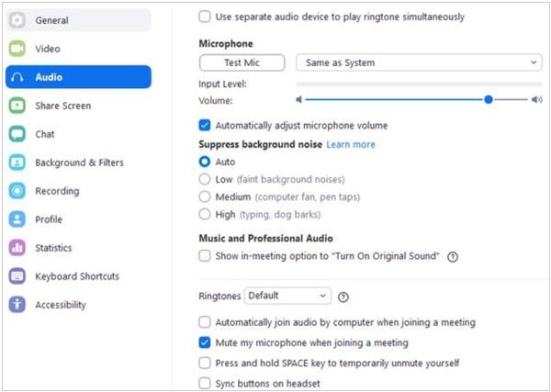Click the Profile icon

coord(17,219)
